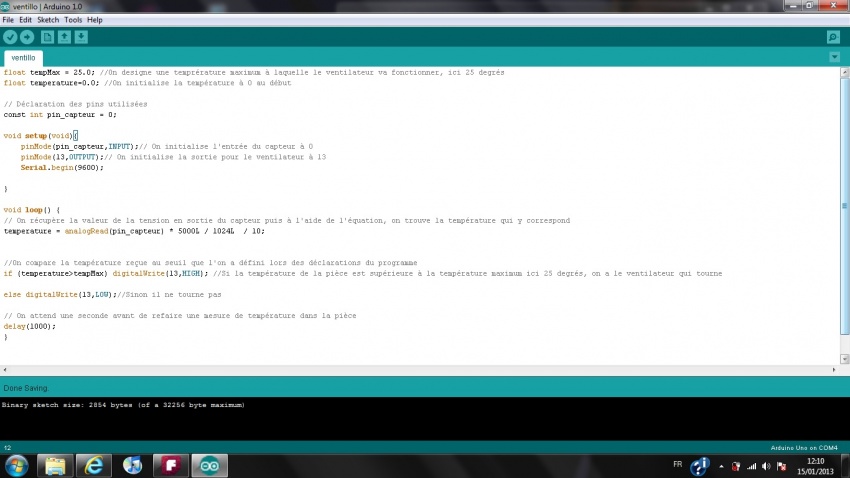850x478 pixels.
Task: Click the vertical scrollbar up arrow
Action: coord(845,72)
